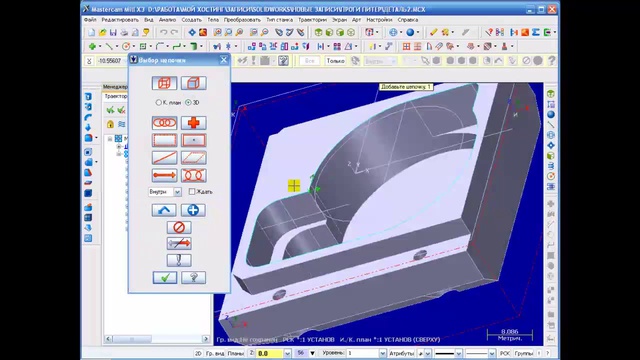This screenshot has width=640, height=360.
Task: Click the green isometric view cube icon
Action: tap(318, 32)
